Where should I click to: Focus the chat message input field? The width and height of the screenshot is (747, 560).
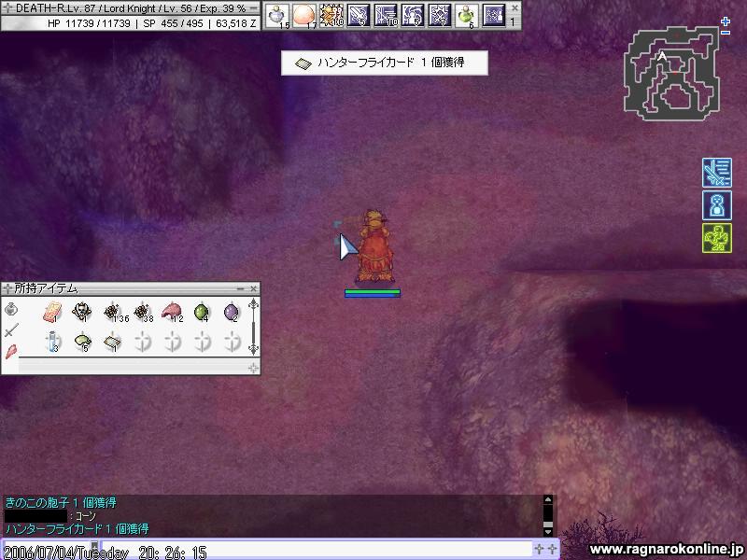tap(317, 548)
